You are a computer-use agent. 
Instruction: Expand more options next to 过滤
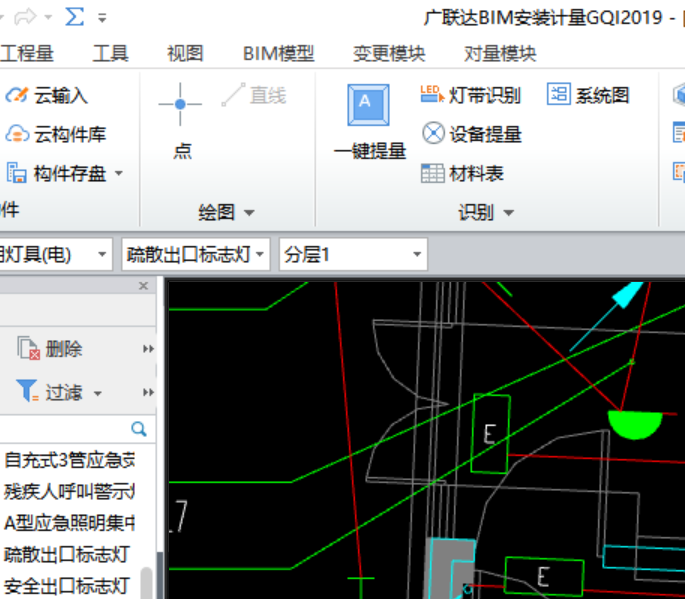(149, 392)
